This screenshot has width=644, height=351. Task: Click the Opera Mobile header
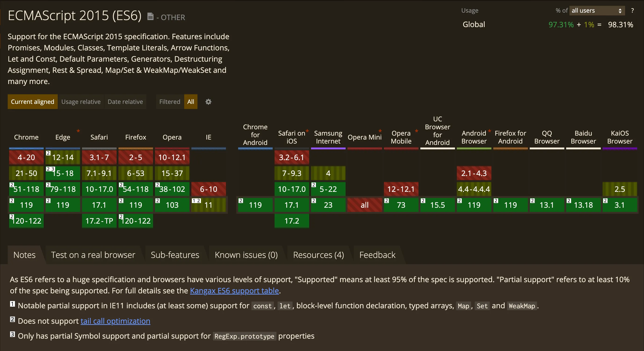[x=401, y=137]
